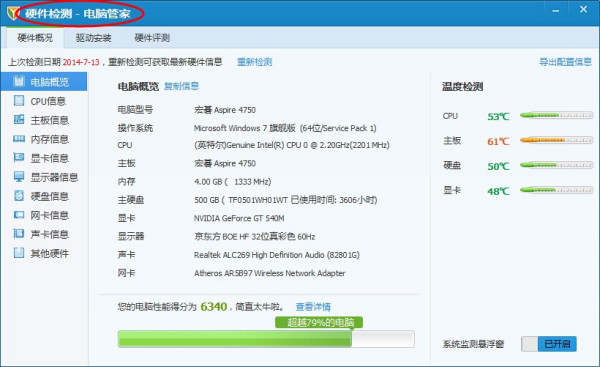Switch to the 驱动安装 tab
This screenshot has height=367, width=600.
(x=93, y=38)
